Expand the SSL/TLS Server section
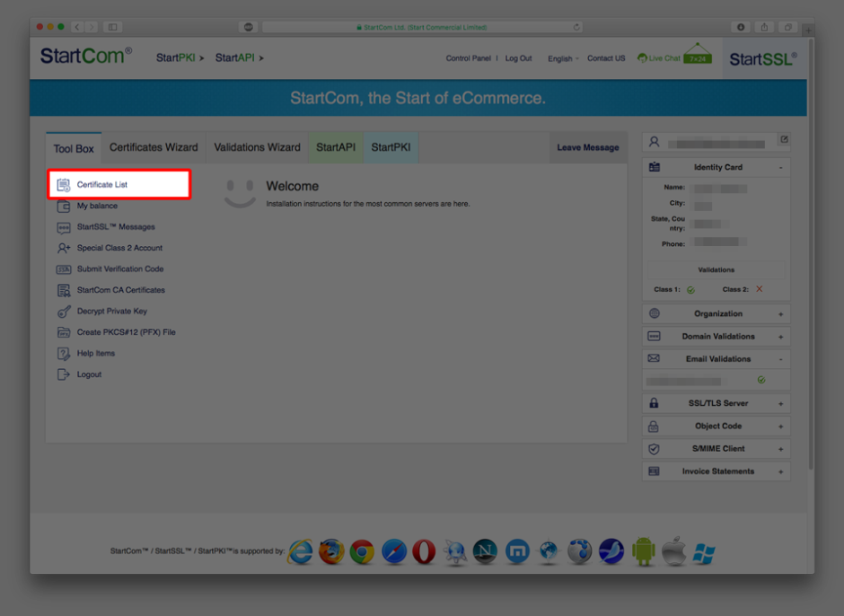The width and height of the screenshot is (844, 616). [x=780, y=404]
